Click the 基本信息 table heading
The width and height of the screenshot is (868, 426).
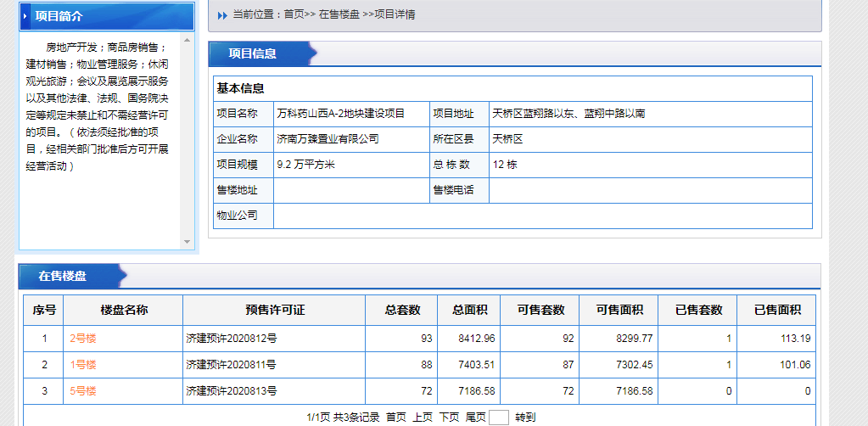(240, 88)
